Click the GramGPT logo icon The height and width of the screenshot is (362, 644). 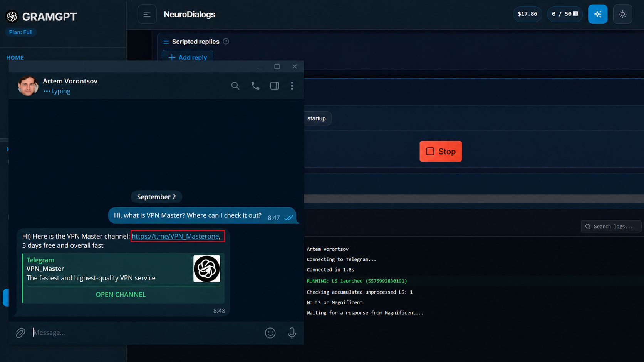12,17
